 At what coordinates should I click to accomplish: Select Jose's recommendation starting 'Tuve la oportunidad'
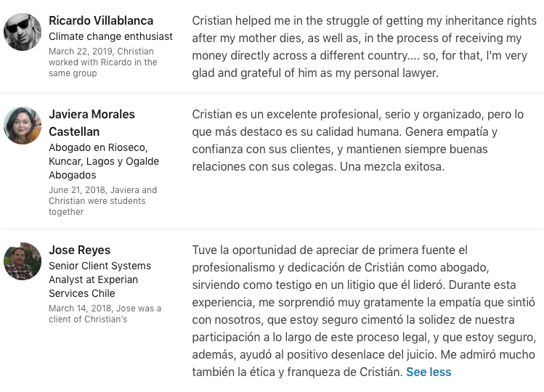364,311
